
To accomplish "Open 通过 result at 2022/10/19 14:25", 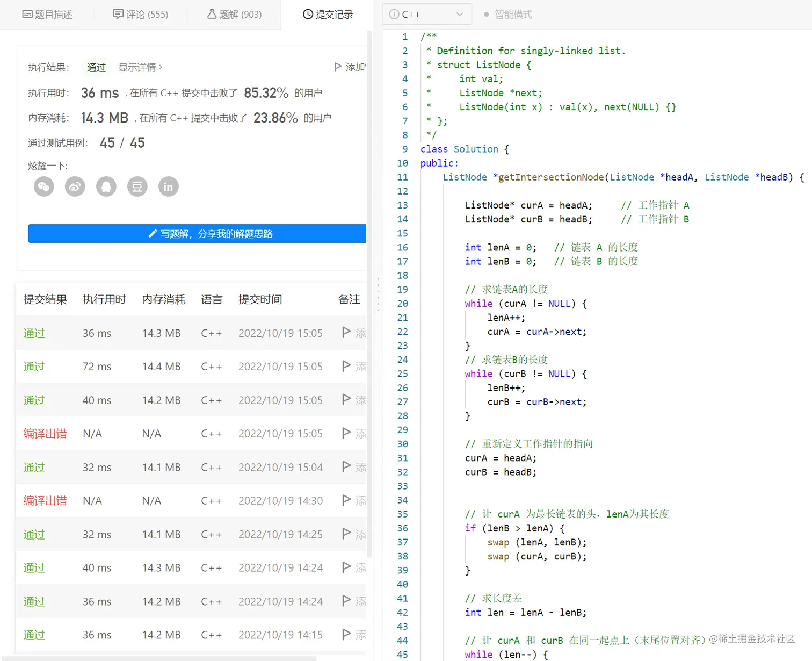I will coord(34,535).
